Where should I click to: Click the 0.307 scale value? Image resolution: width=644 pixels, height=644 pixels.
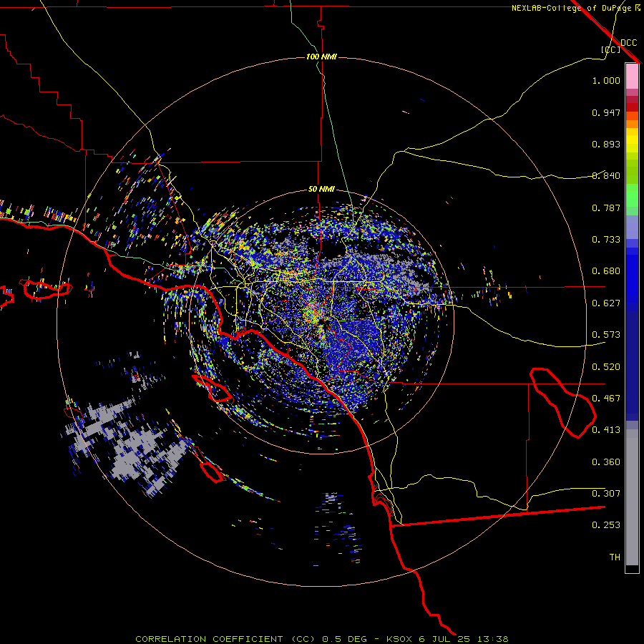(606, 493)
